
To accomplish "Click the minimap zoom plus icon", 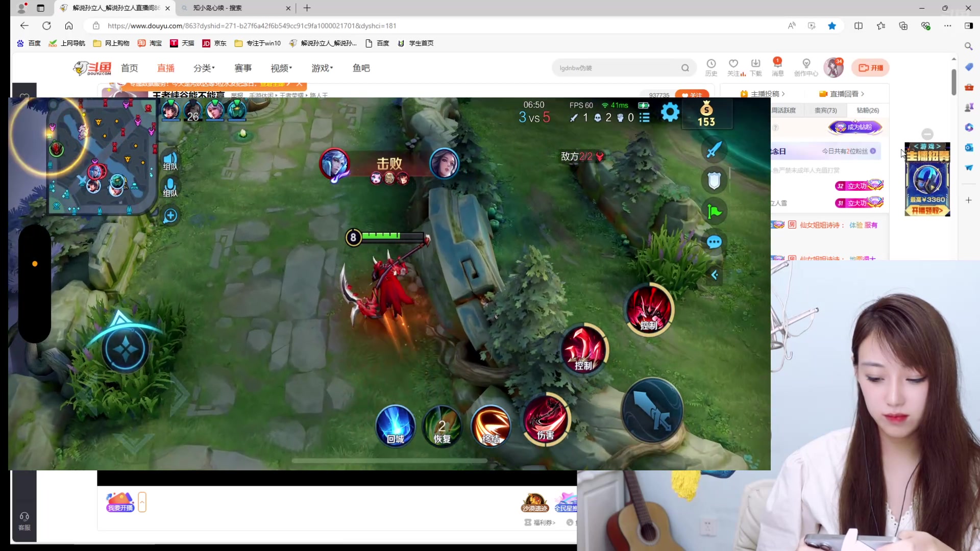I will click(x=170, y=215).
